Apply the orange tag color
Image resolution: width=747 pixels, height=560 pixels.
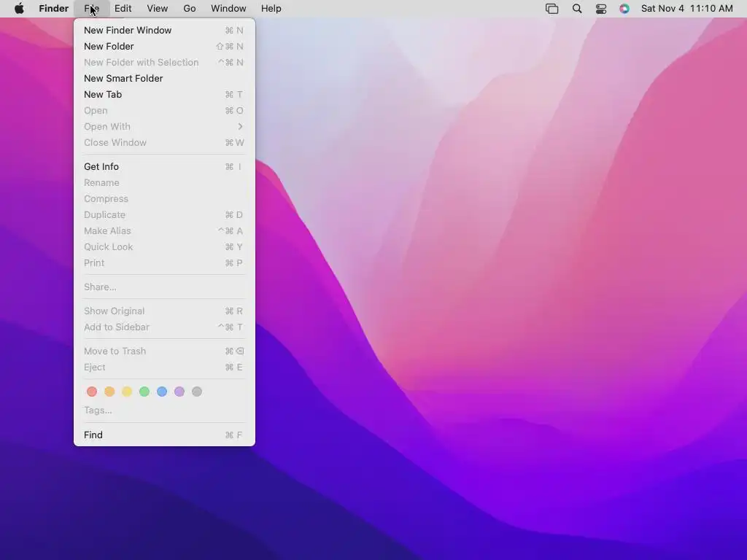109,392
